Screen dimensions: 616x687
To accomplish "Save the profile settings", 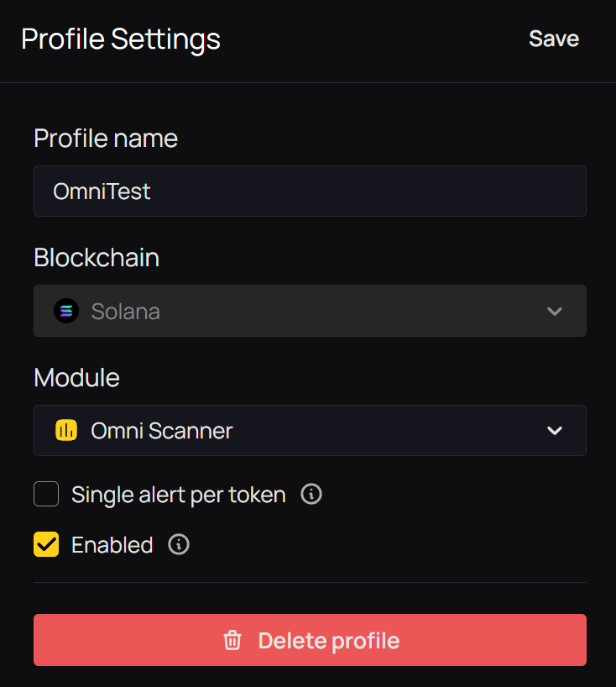I will click(x=554, y=39).
